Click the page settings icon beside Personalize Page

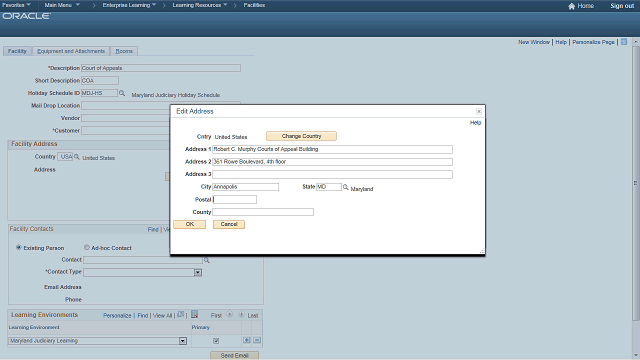pos(624,42)
